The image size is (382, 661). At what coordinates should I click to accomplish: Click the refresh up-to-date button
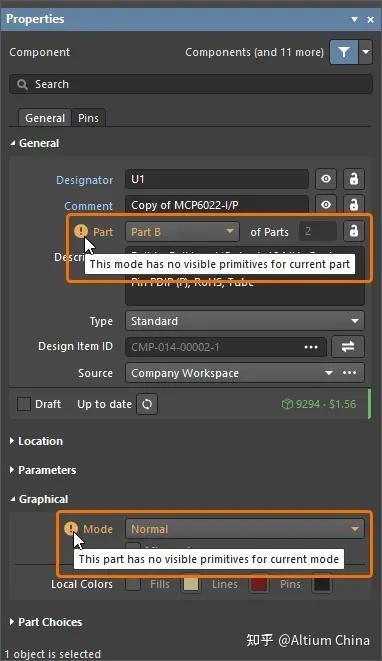(x=147, y=404)
